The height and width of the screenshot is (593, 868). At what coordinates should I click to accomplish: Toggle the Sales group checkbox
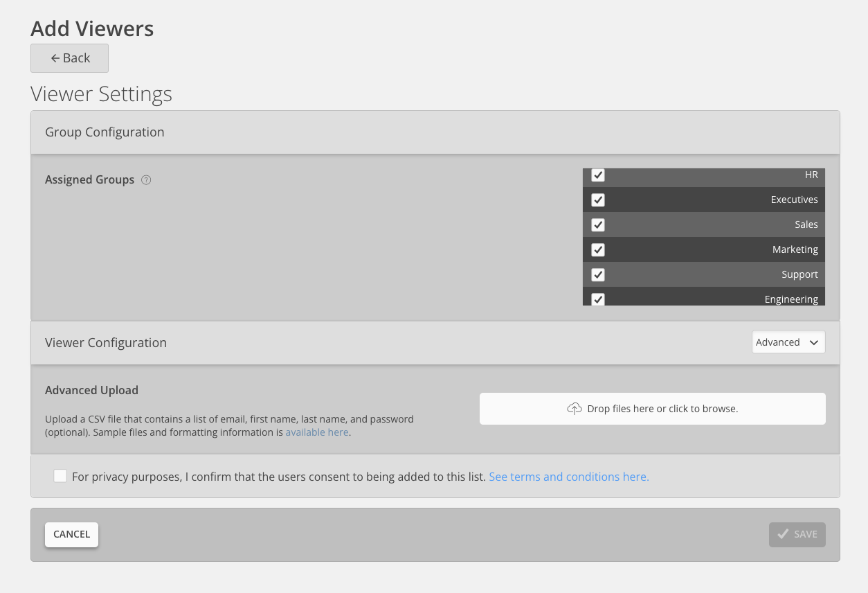tap(598, 225)
